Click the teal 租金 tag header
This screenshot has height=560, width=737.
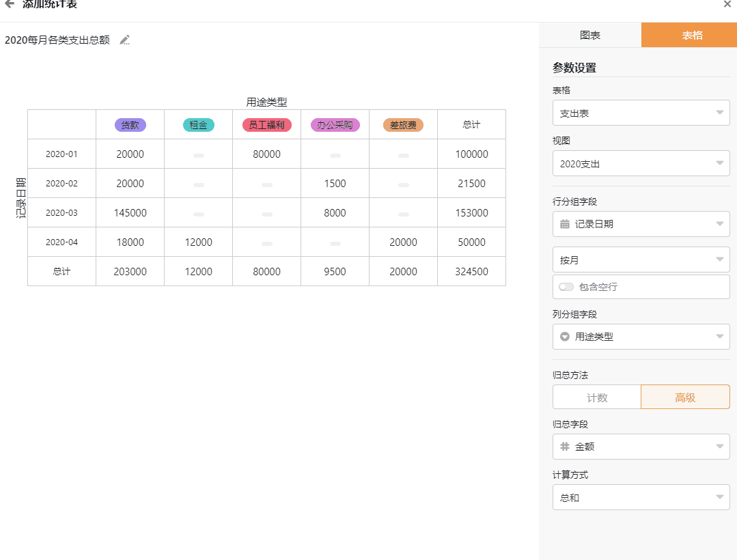pyautogui.click(x=198, y=125)
